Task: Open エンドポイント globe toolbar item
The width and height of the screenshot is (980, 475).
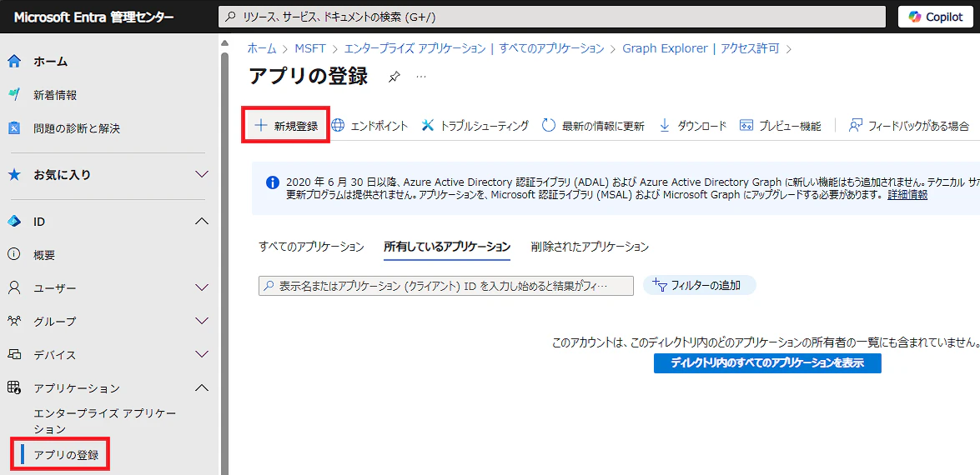Action: [x=369, y=126]
